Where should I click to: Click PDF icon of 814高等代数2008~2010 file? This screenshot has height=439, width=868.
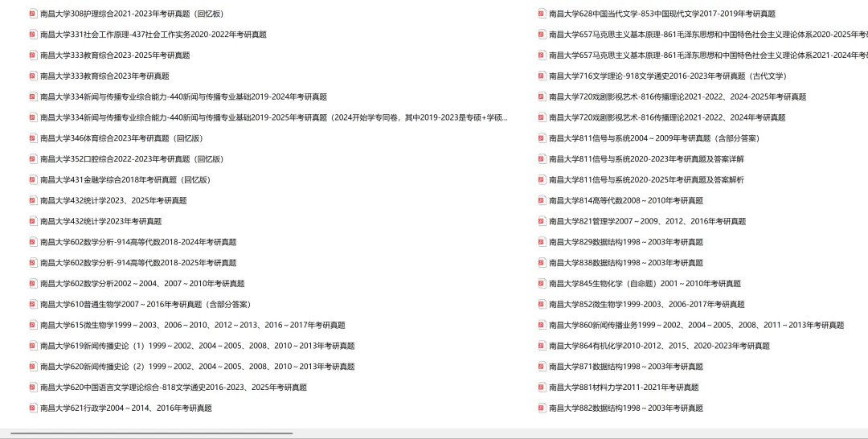pos(542,200)
